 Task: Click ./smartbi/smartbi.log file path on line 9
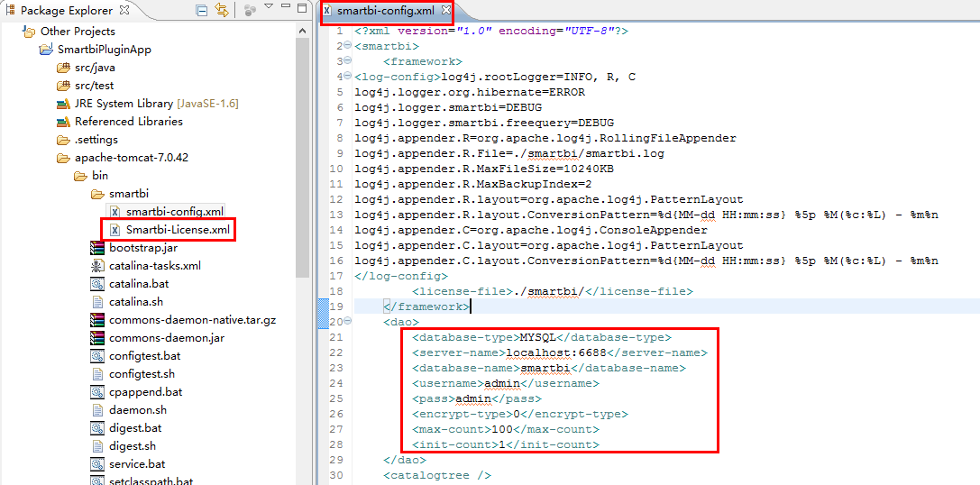(594, 153)
